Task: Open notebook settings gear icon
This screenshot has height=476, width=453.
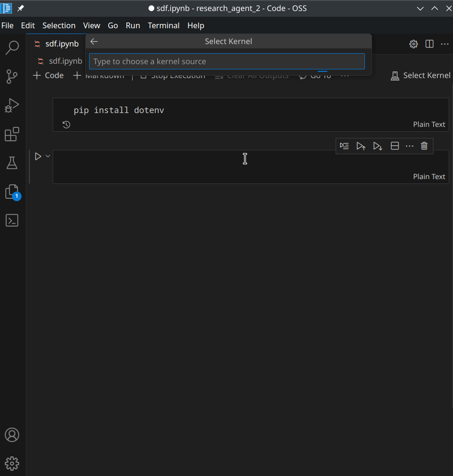Action: (414, 44)
